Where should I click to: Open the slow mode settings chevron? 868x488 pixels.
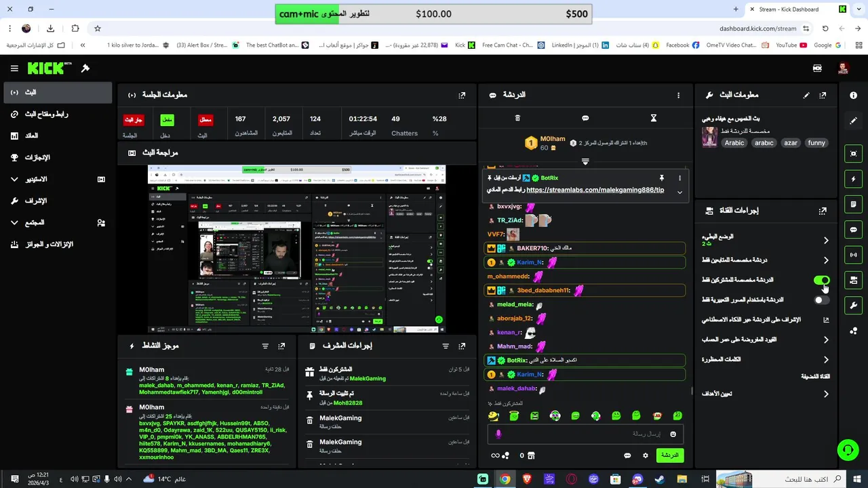point(826,241)
